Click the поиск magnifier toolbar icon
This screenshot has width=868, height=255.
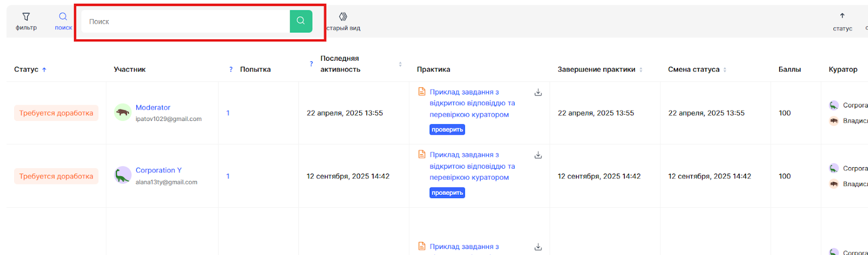[x=63, y=17]
